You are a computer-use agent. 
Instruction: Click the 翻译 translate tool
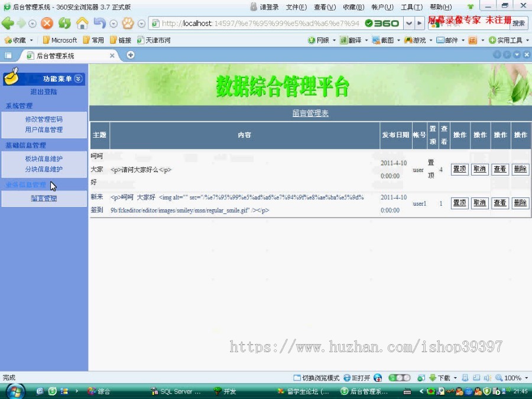[351, 40]
